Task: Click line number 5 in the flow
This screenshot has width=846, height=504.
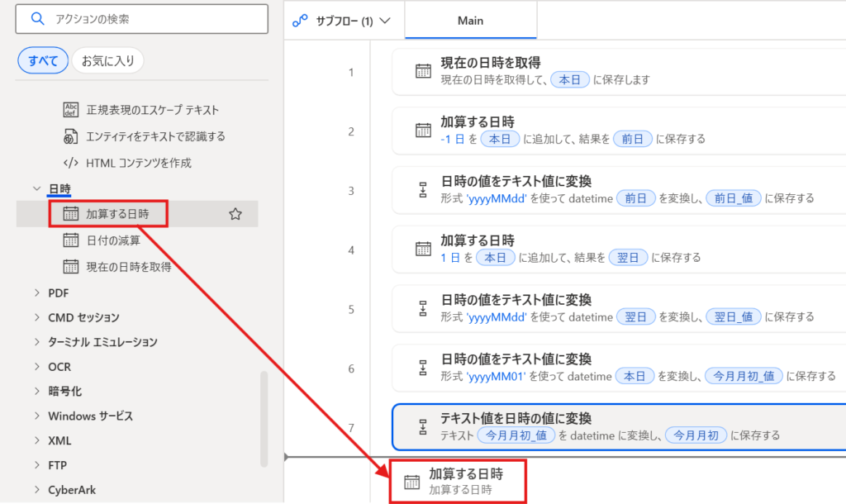Action: [351, 310]
